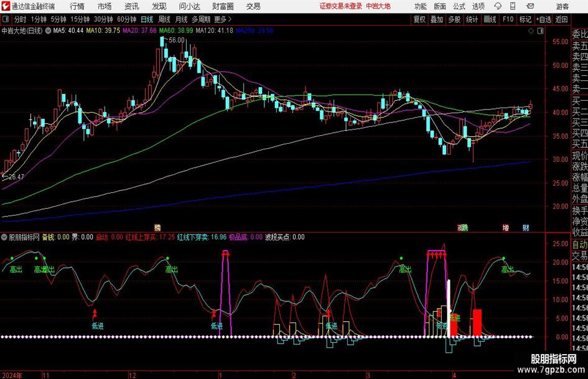Switch to the 30分钟 period tab
This screenshot has height=379, width=588.
tap(103, 19)
